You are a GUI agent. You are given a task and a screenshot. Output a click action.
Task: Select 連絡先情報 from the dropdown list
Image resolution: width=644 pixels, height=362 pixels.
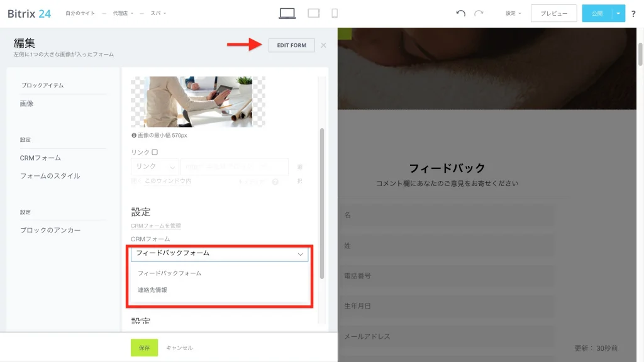(152, 290)
